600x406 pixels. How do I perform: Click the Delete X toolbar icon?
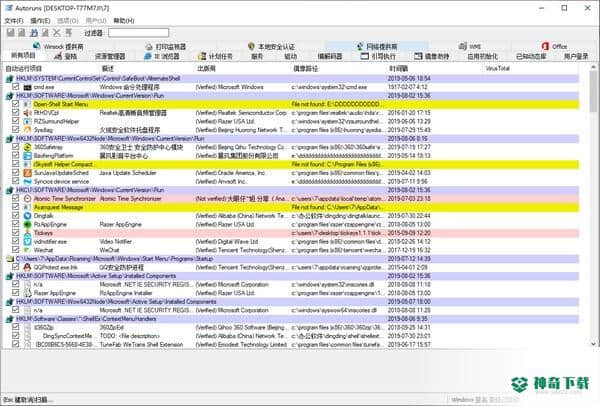pos(57,33)
